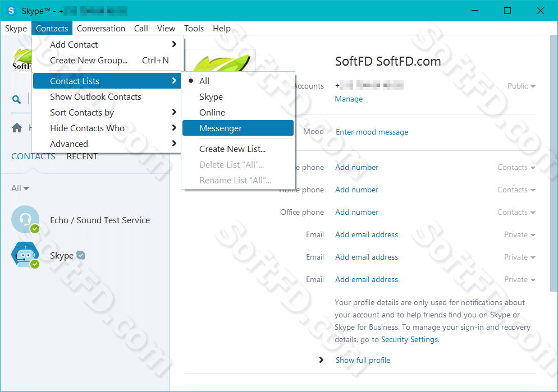Click the Show full profile link
This screenshot has height=392, width=558.
coord(363,360)
